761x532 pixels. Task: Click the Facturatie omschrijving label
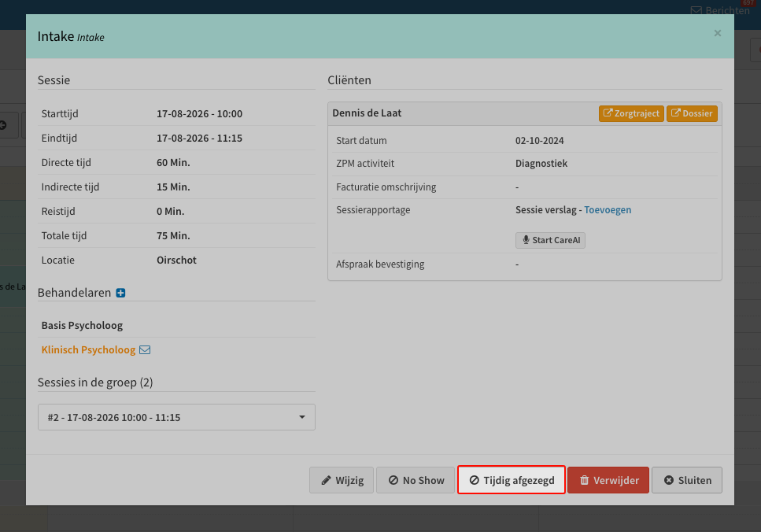coord(386,187)
